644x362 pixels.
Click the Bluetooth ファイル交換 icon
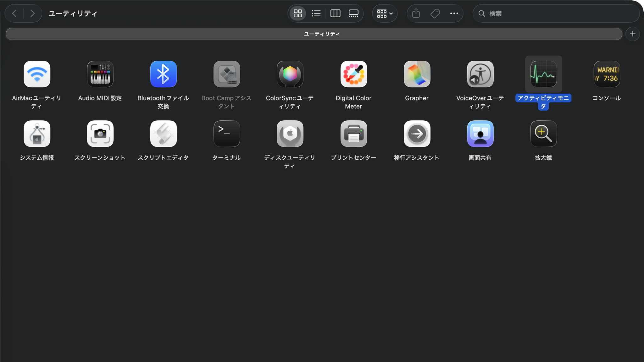point(164,74)
